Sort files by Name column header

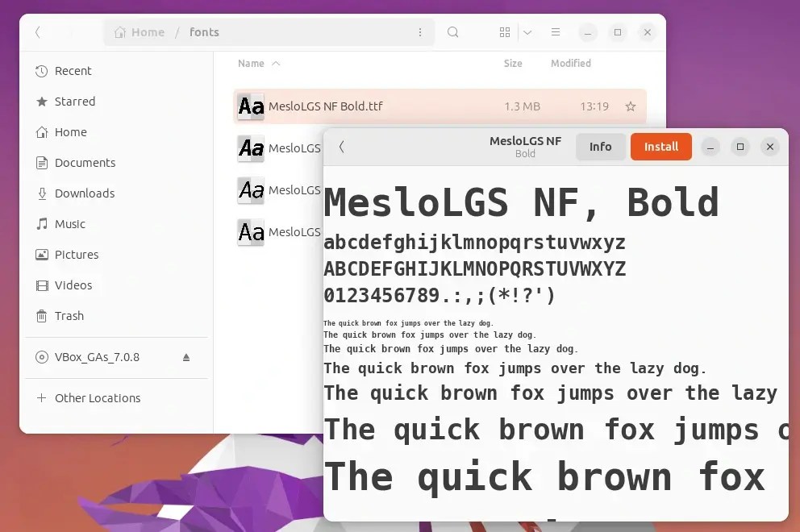click(x=259, y=63)
